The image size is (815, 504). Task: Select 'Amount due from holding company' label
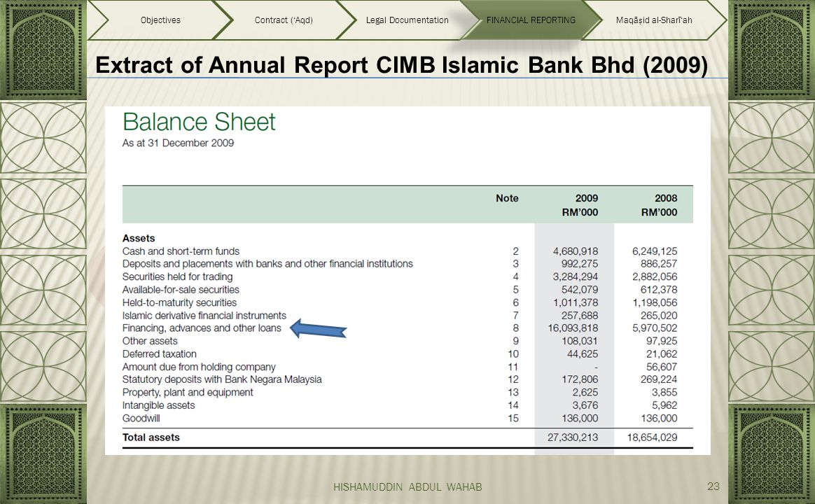[x=199, y=367]
